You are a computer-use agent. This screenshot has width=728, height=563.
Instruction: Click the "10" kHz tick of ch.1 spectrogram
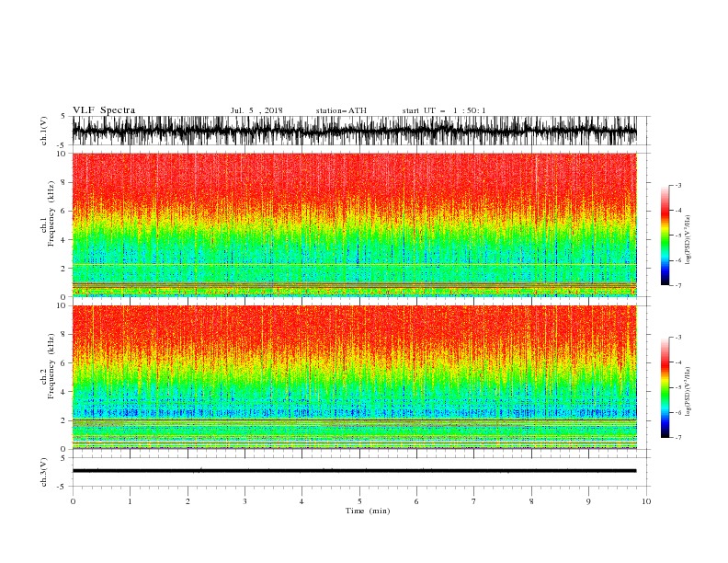point(63,154)
